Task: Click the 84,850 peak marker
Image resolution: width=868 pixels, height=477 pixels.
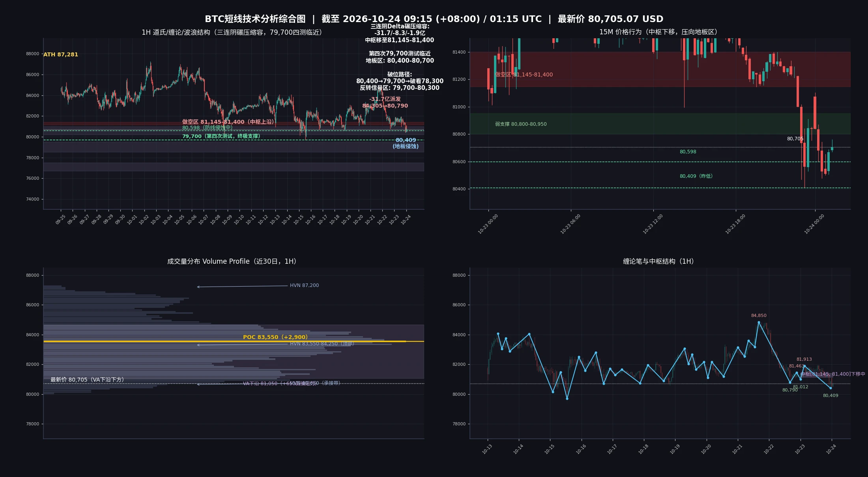Action: pos(759,315)
